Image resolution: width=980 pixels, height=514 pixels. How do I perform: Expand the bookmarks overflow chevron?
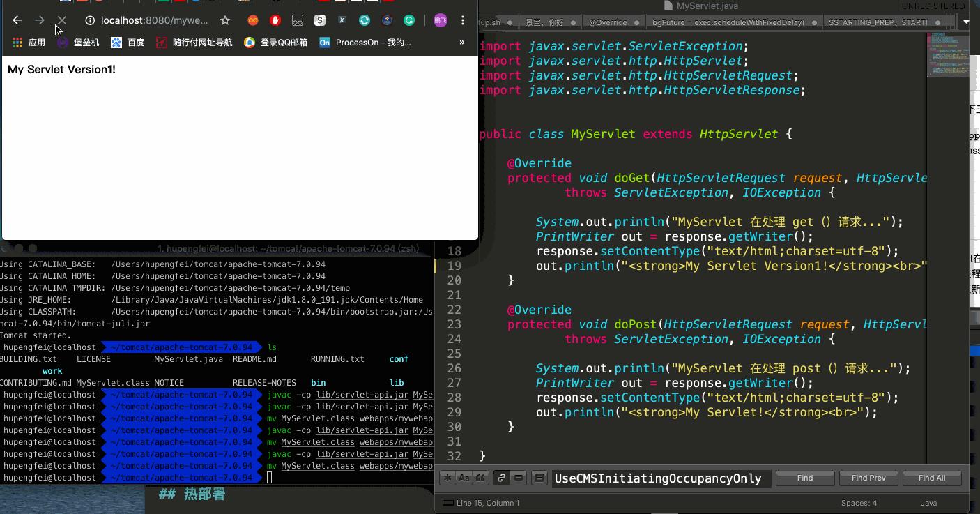point(461,42)
